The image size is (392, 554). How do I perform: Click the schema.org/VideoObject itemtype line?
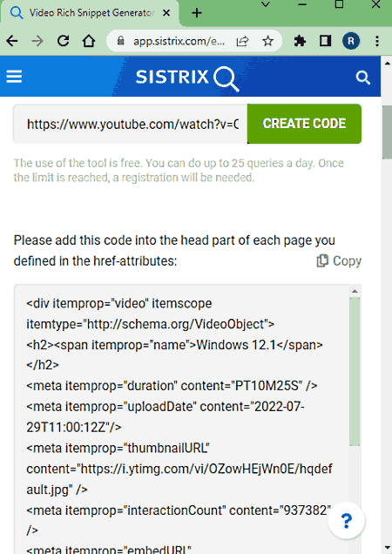pos(150,324)
